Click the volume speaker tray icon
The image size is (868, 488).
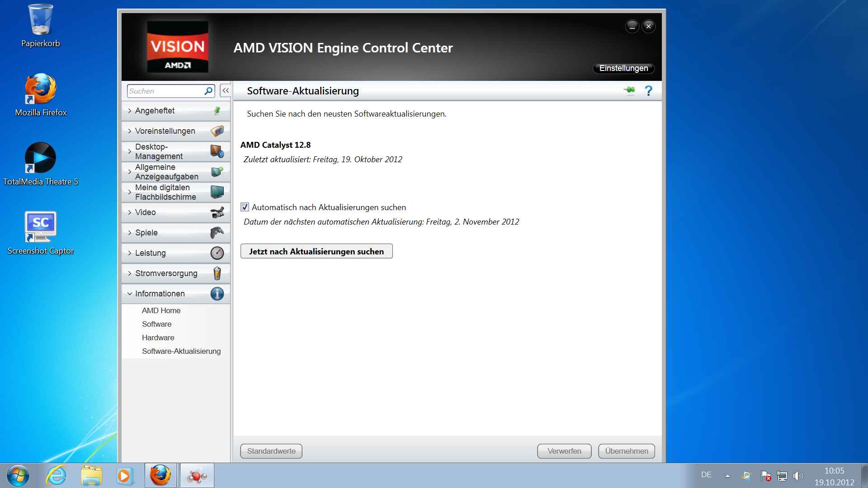point(798,476)
